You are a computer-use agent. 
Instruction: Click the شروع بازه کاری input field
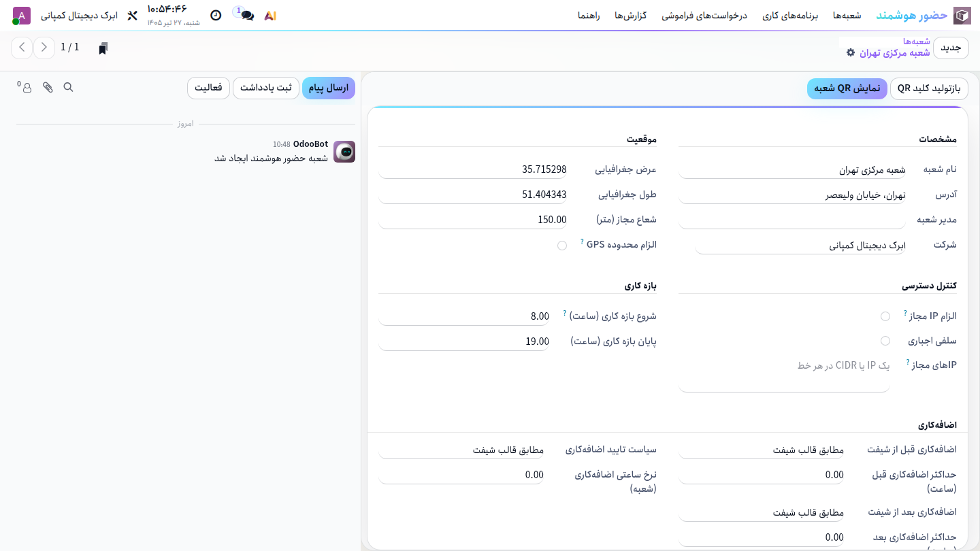pos(464,316)
